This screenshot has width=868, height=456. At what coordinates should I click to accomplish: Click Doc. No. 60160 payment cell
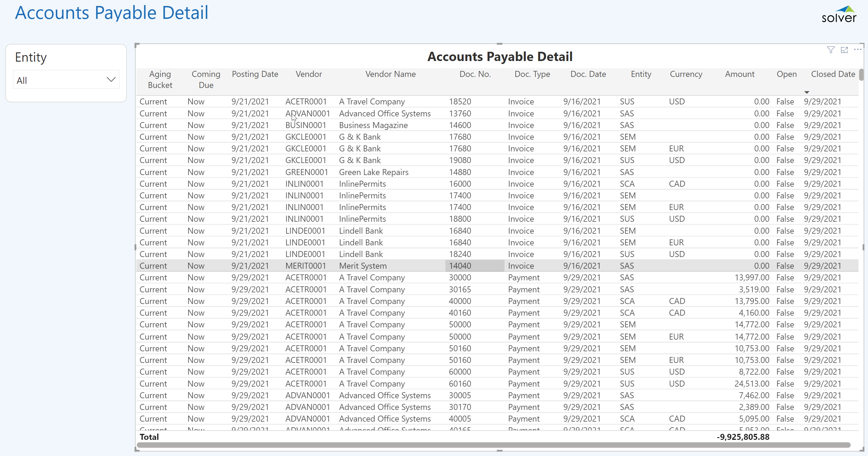coord(460,384)
